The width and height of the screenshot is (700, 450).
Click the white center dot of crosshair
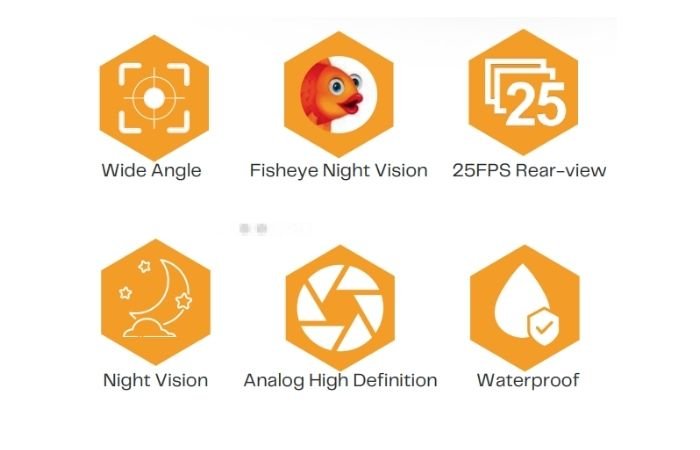tap(154, 98)
